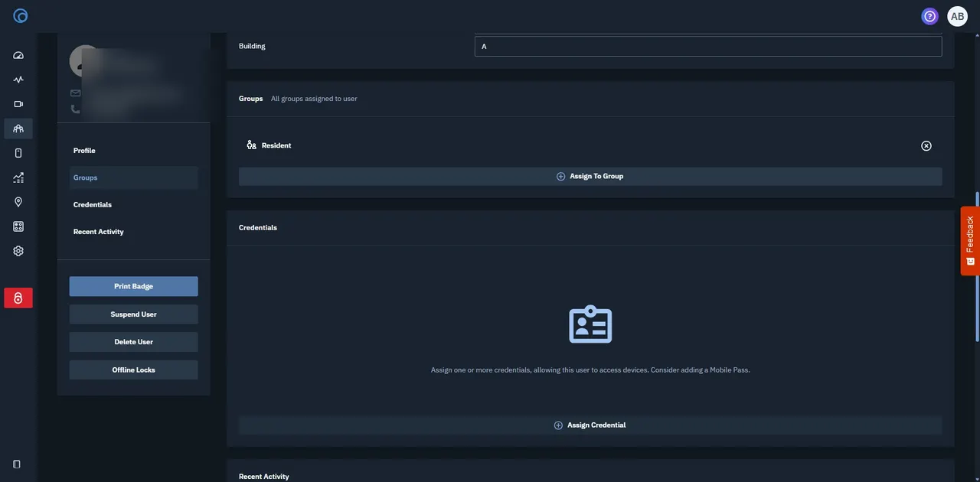
Task: Click the app logo at top left
Action: pos(21,16)
